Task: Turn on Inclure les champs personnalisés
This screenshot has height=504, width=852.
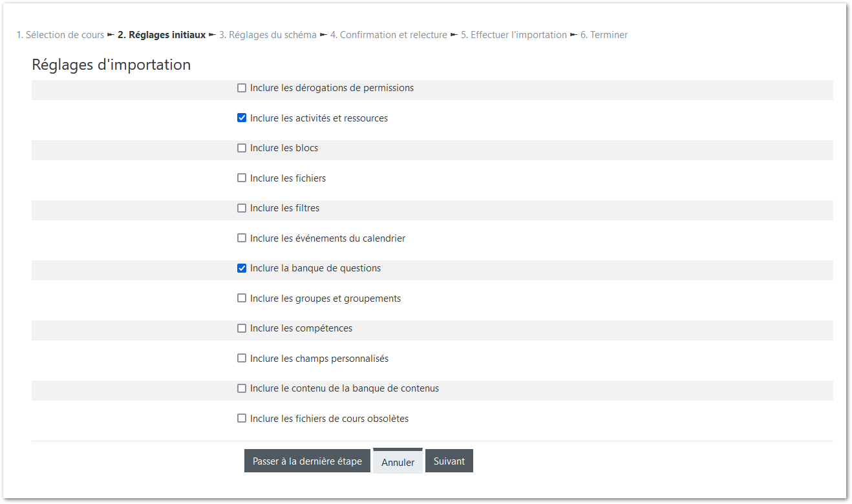Action: (242, 359)
